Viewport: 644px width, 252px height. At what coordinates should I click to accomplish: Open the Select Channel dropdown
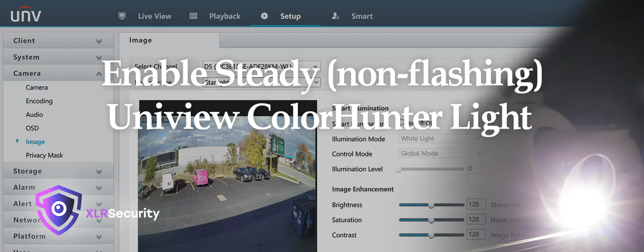pyautogui.click(x=261, y=66)
